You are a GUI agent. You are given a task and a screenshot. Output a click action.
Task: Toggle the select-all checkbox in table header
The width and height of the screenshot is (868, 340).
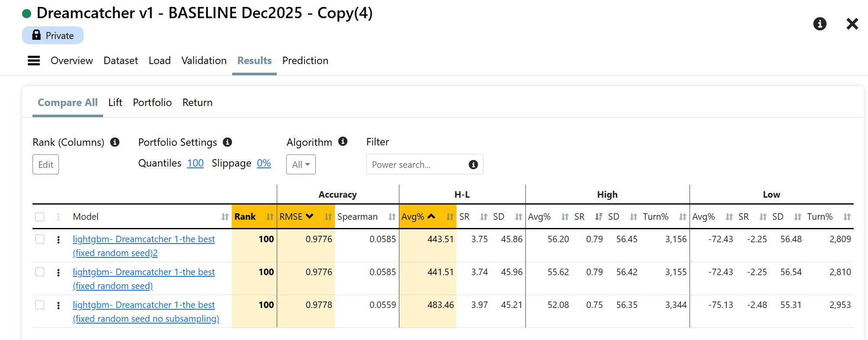(40, 217)
